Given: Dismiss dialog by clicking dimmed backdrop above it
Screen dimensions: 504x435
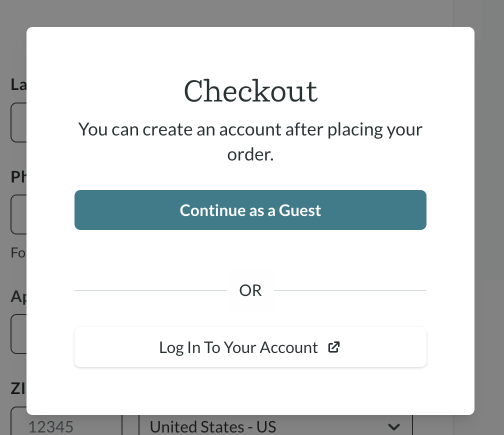Looking at the screenshot, I should click(250, 13).
